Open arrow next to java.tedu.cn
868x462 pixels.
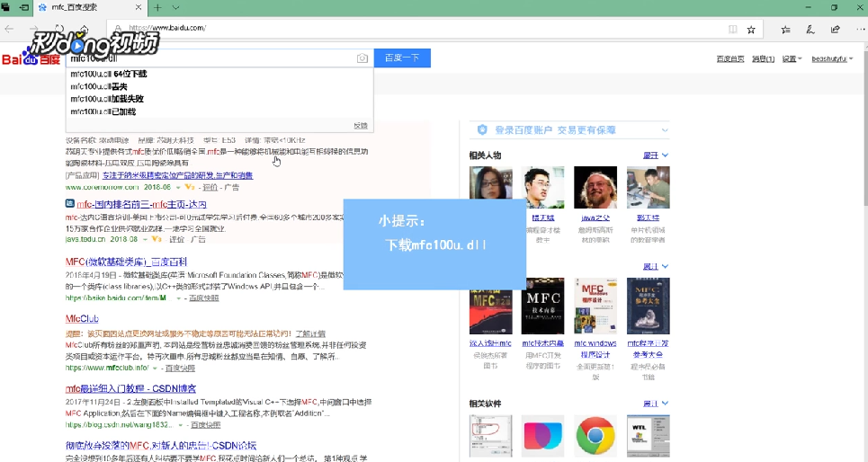pyautogui.click(x=145, y=240)
